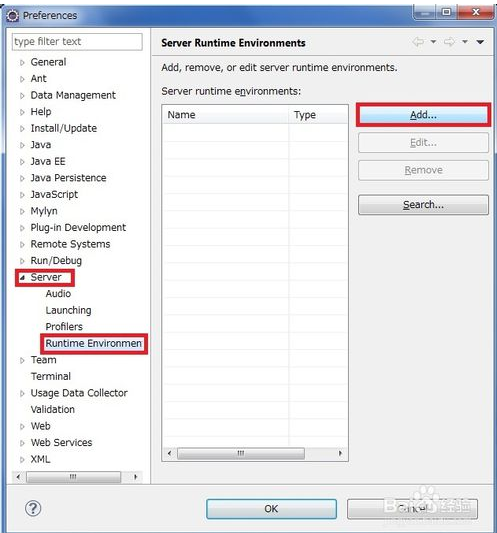Click runtime table scroll right arrow
Viewport: 497px width, 533px height.
click(340, 453)
